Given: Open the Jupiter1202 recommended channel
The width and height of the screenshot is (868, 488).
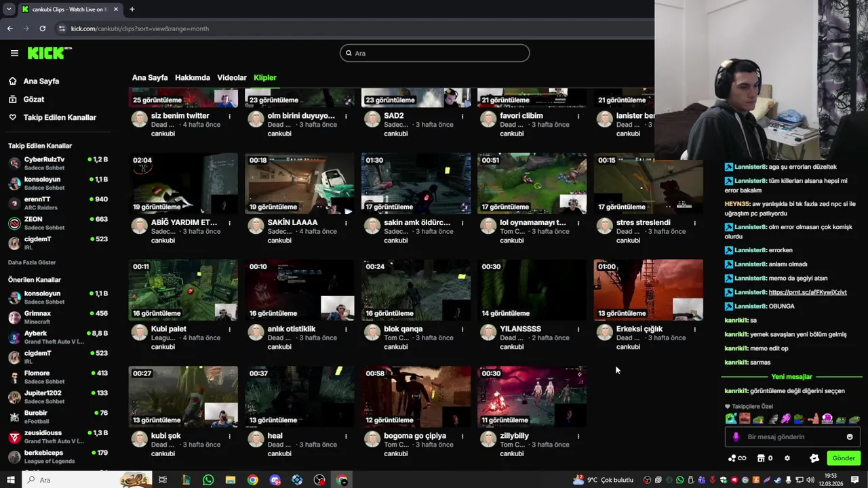Looking at the screenshot, I should coord(58,396).
